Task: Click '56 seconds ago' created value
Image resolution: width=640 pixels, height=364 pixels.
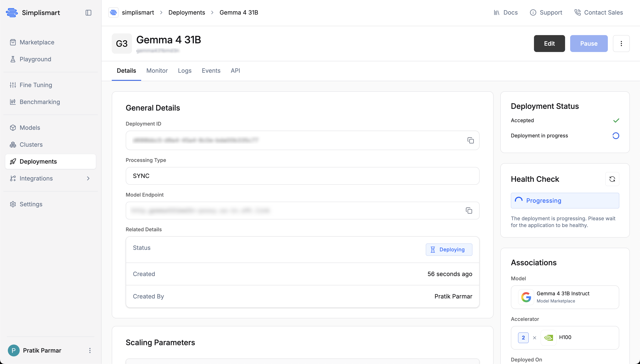Action: pos(450,274)
